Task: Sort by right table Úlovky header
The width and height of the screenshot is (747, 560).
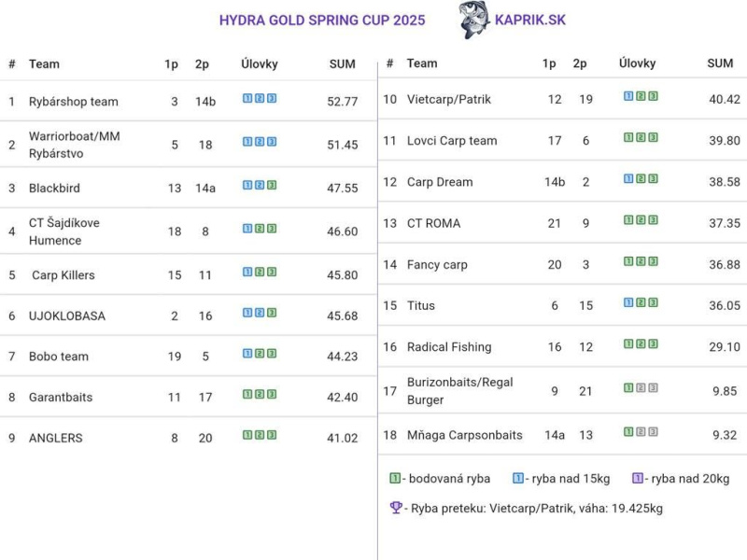Action: (x=638, y=63)
